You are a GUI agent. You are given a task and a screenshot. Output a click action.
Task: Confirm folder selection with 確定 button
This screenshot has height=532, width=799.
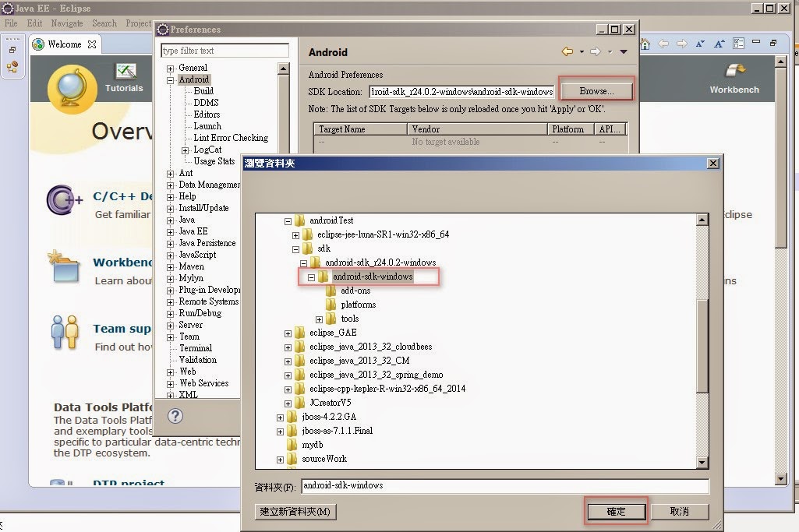click(616, 511)
